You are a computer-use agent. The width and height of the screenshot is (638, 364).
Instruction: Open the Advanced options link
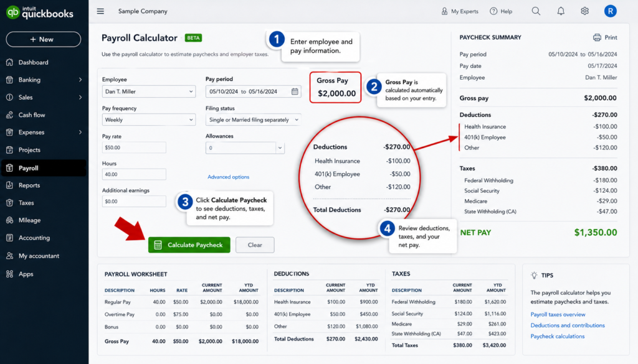[x=228, y=177]
